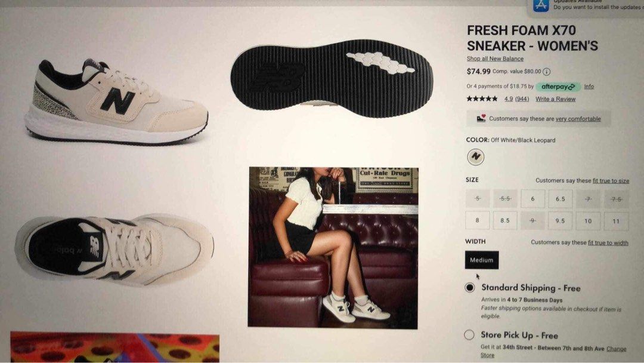Viewport: 644px width, 363px height.
Task: Click the afterpay Info link
Action: [x=589, y=87]
